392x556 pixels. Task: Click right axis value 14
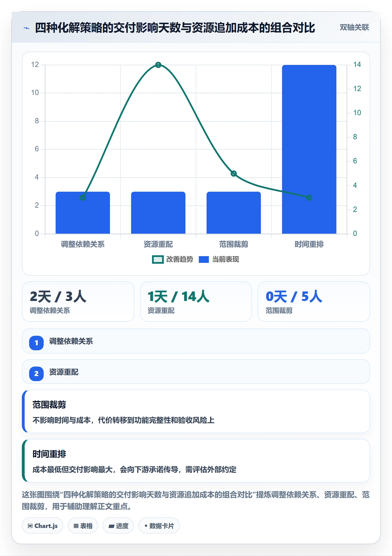pos(357,64)
